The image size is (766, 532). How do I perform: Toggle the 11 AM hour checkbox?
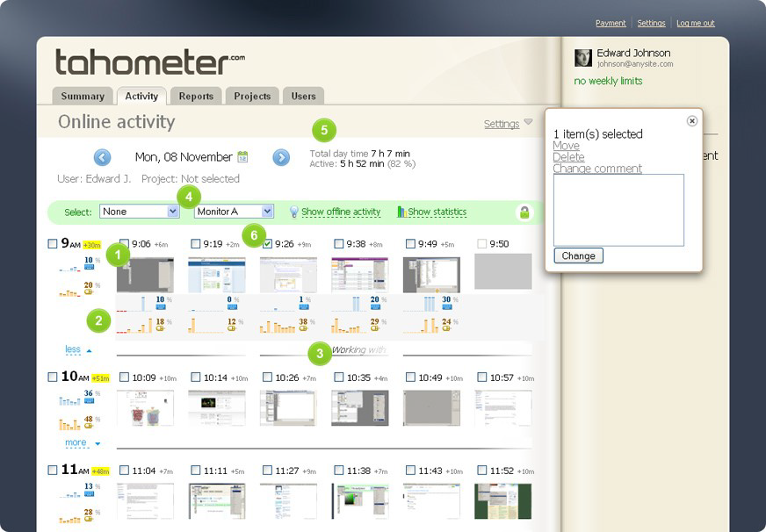click(53, 470)
